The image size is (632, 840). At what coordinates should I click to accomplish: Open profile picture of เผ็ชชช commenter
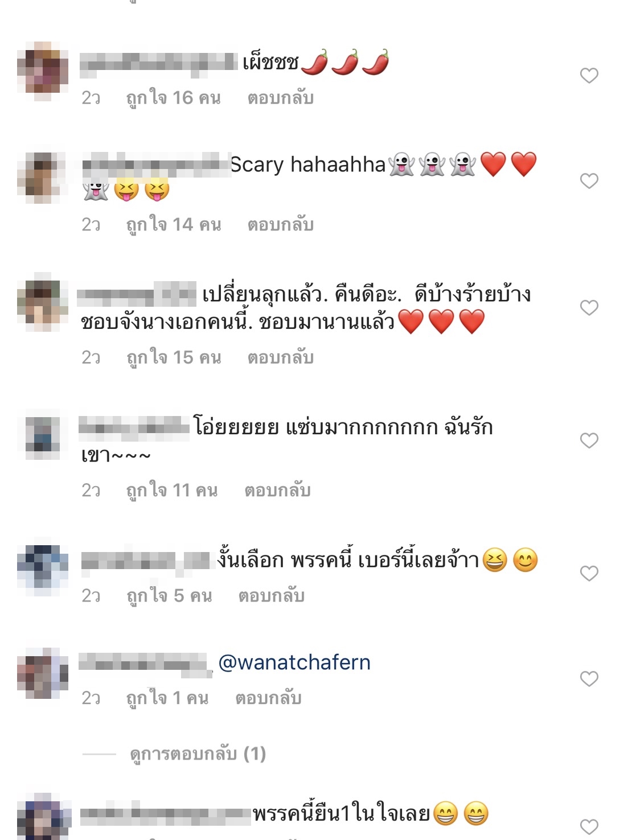[43, 71]
